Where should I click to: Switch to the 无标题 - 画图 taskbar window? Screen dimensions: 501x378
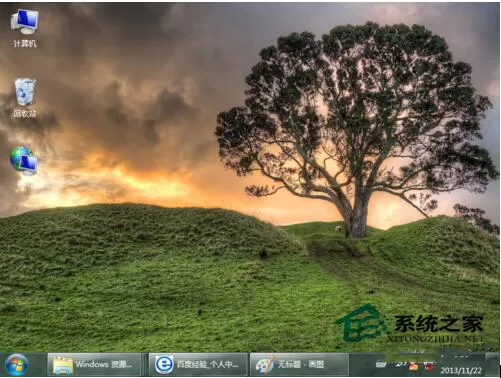299,365
